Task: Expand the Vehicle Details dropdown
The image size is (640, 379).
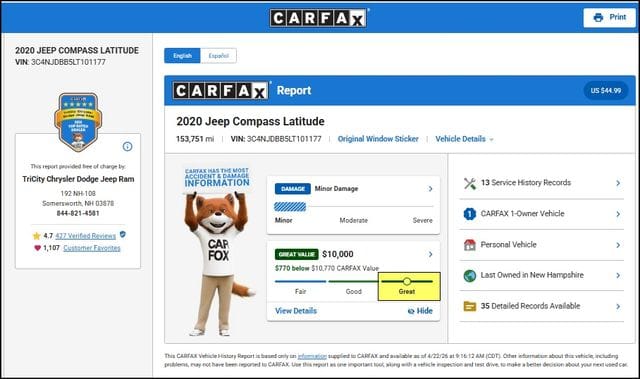Action: click(x=464, y=139)
